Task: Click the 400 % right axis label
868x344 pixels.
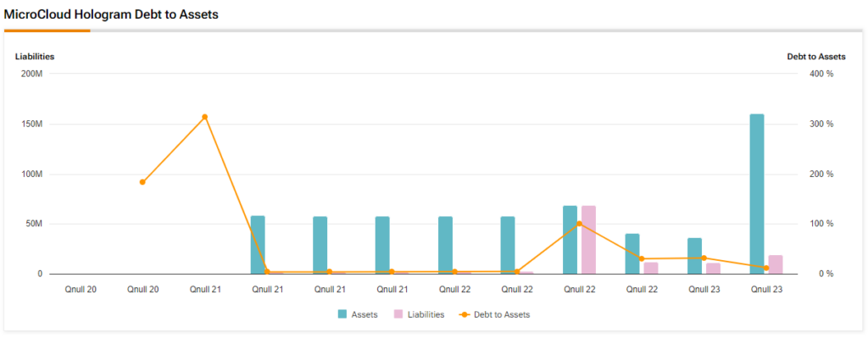Action: point(822,74)
